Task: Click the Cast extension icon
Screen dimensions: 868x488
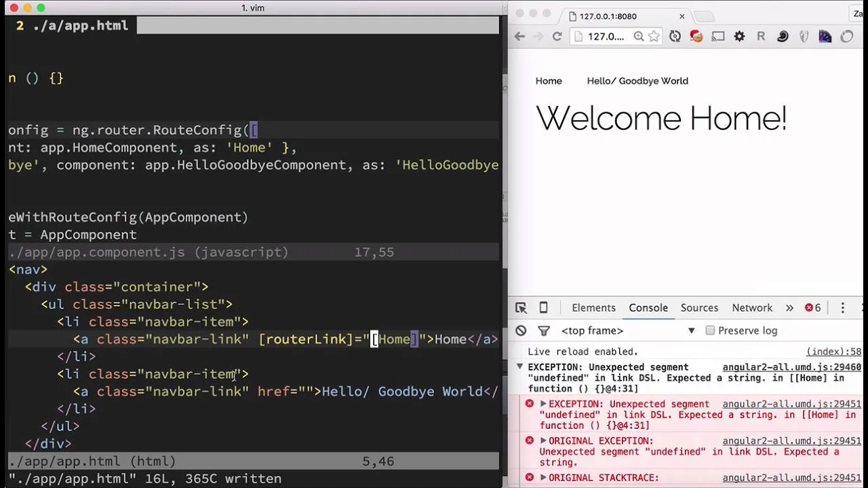Action: point(717,37)
